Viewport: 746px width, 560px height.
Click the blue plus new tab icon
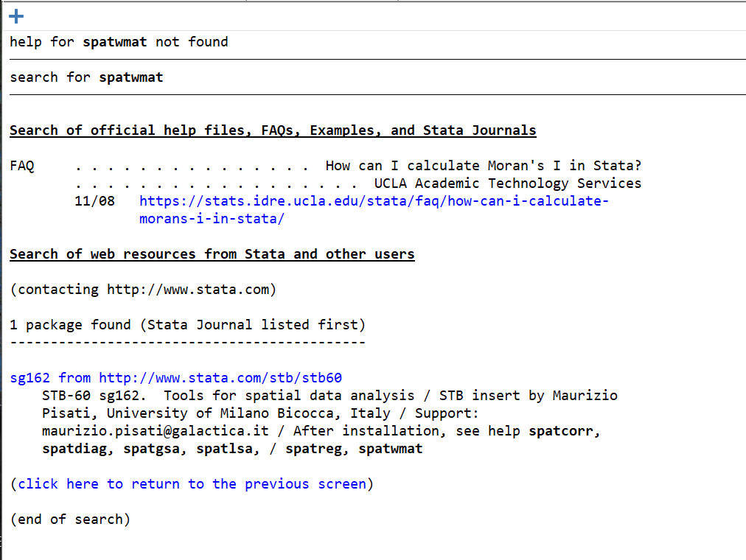click(16, 16)
